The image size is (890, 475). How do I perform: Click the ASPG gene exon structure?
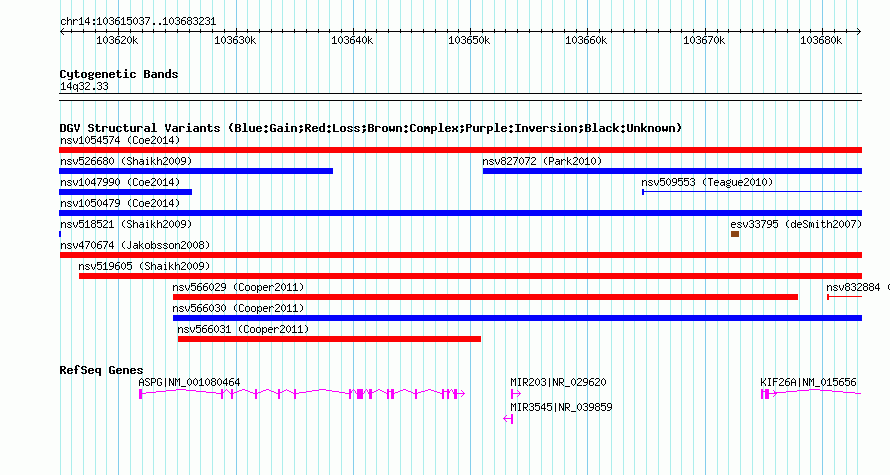(302, 393)
